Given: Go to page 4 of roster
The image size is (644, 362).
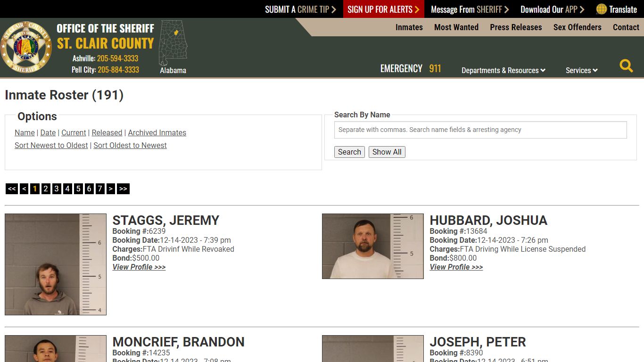Looking at the screenshot, I should pos(67,189).
